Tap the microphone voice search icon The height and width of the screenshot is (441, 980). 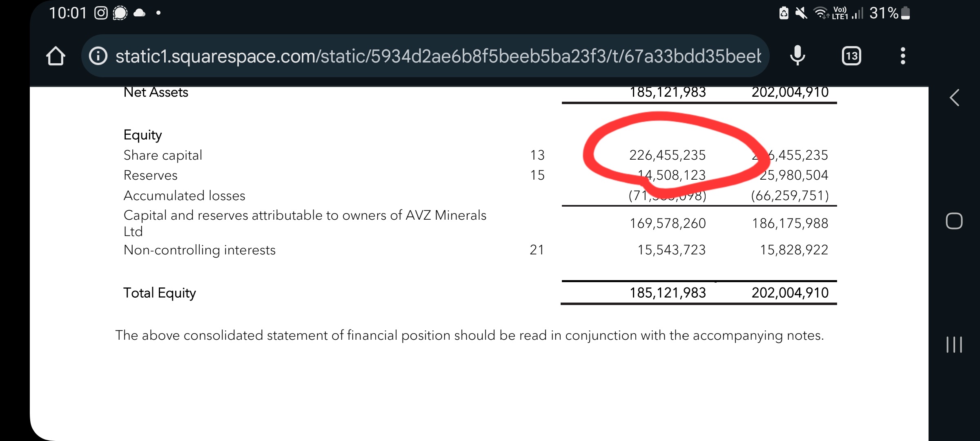pos(797,56)
